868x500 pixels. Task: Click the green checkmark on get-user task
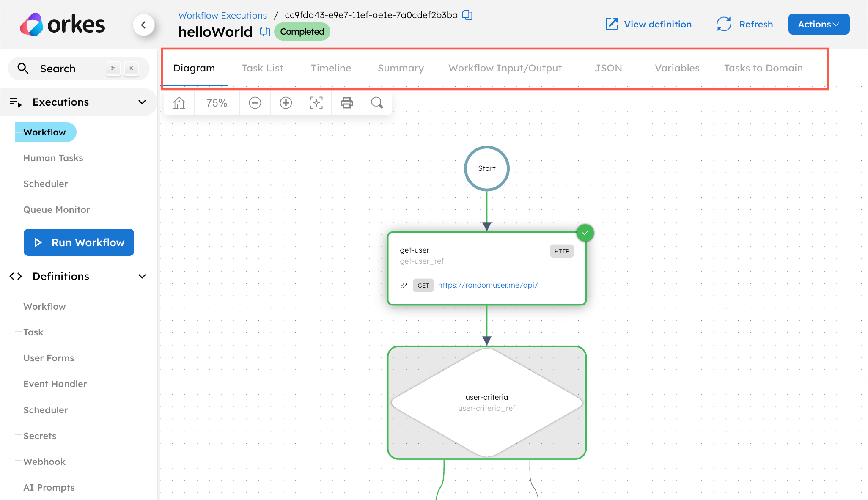coord(585,233)
